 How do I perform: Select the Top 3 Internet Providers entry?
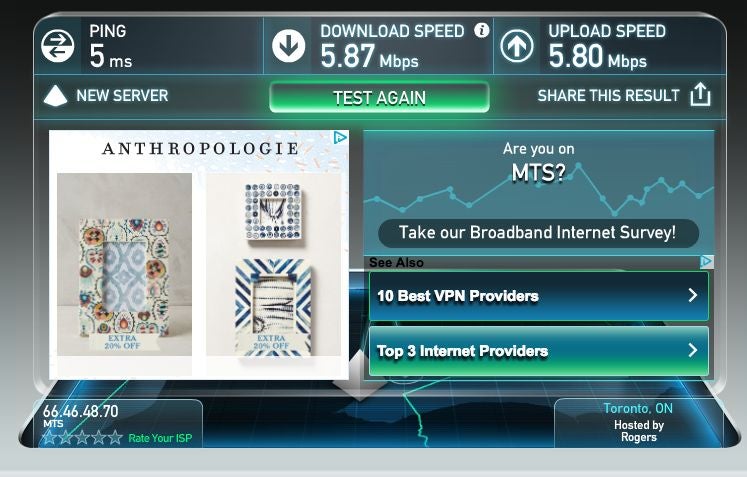tap(539, 351)
